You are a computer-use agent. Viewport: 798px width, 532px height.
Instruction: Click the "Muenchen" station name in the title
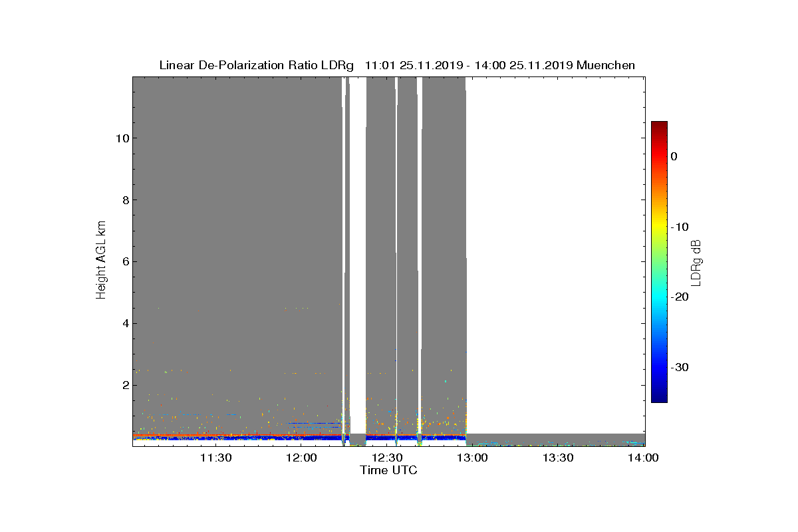click(606, 65)
